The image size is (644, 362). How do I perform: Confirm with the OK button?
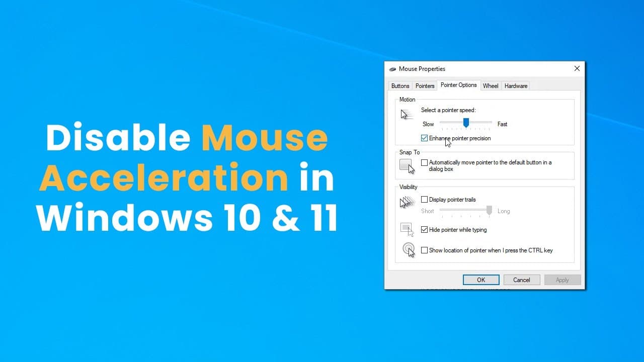(x=481, y=280)
